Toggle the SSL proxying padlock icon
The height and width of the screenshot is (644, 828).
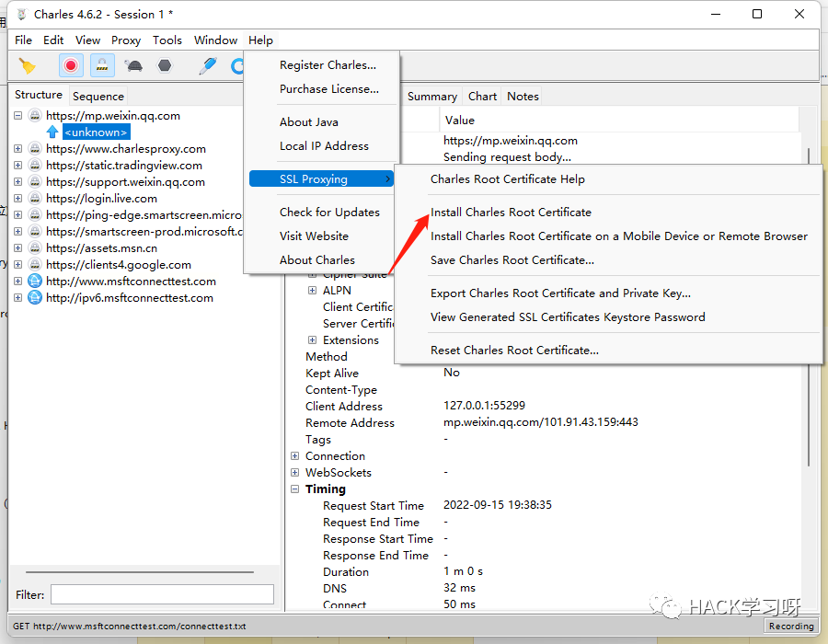(102, 65)
